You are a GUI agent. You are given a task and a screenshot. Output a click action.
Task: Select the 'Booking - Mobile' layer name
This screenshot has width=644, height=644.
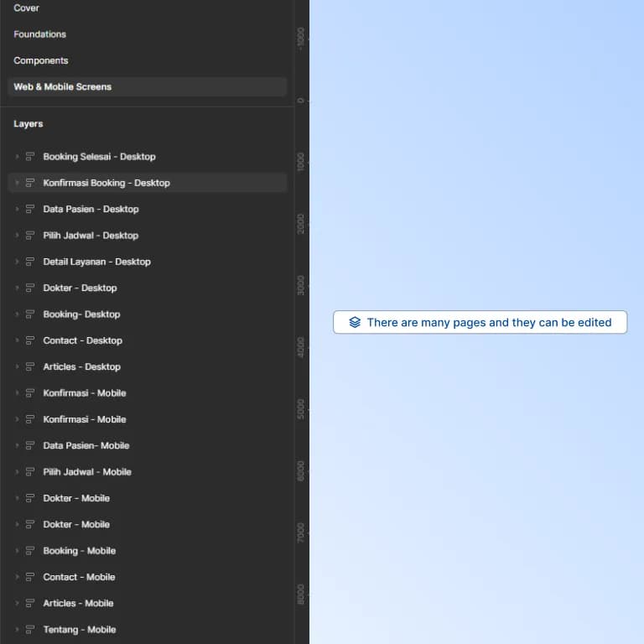coord(80,551)
